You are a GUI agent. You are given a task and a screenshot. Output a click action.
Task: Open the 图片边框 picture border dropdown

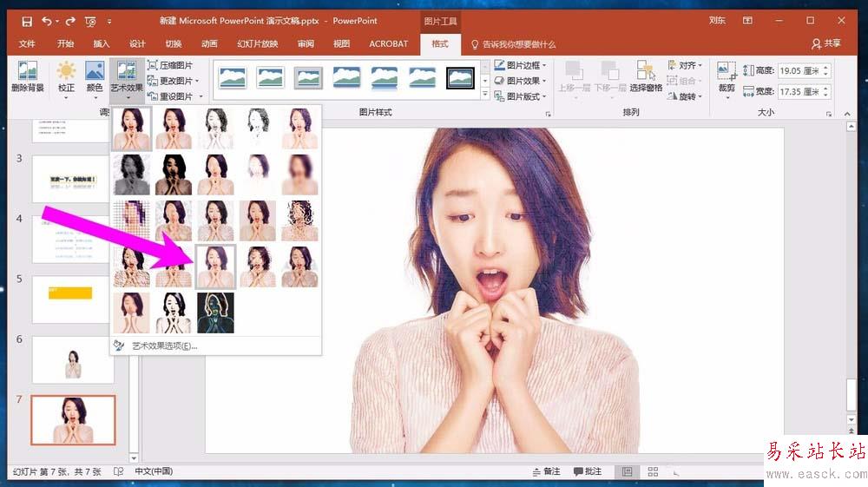(520, 65)
